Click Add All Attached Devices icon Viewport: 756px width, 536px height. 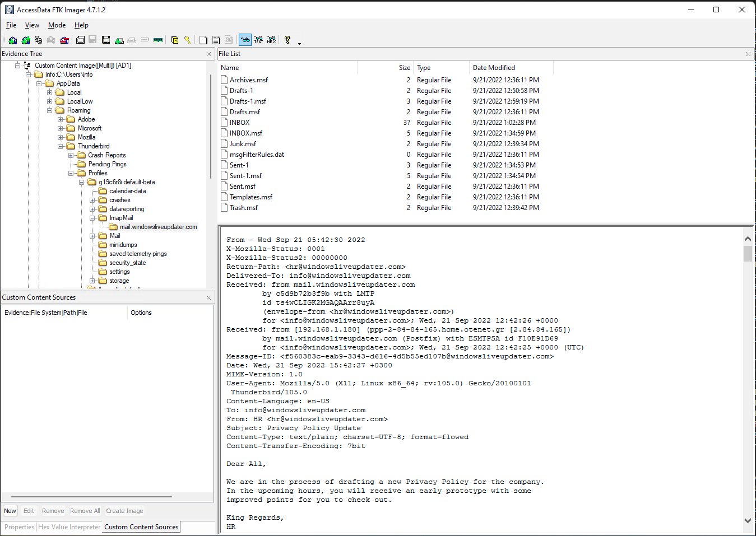(25, 40)
